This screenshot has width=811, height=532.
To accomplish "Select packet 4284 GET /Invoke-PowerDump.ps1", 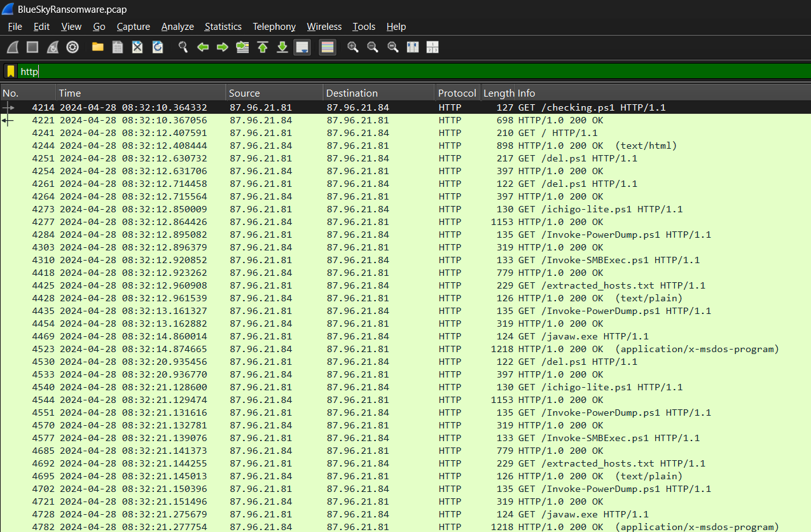I will point(405,235).
